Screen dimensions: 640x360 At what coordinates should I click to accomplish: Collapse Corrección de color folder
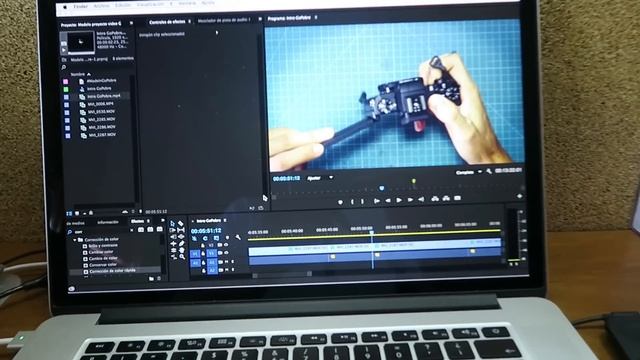(x=75, y=240)
